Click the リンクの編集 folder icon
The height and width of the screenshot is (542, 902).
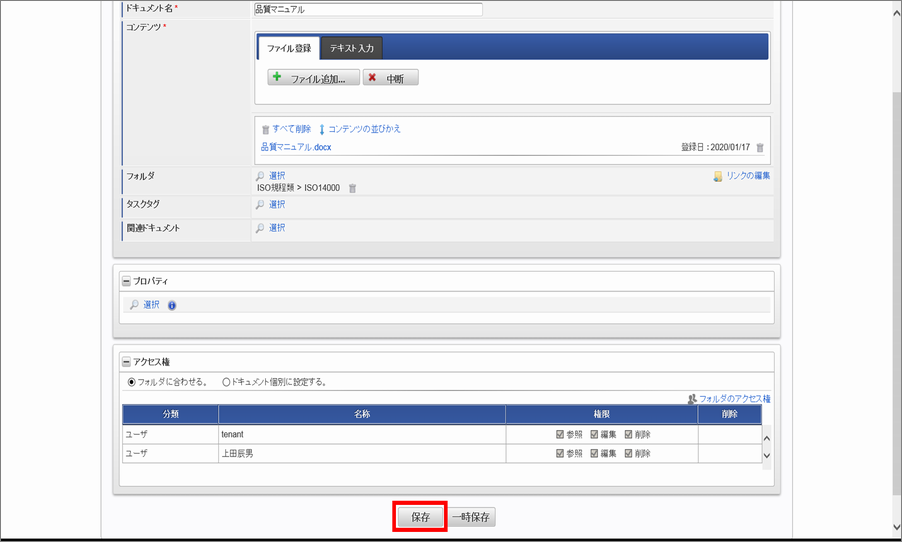[x=717, y=176]
